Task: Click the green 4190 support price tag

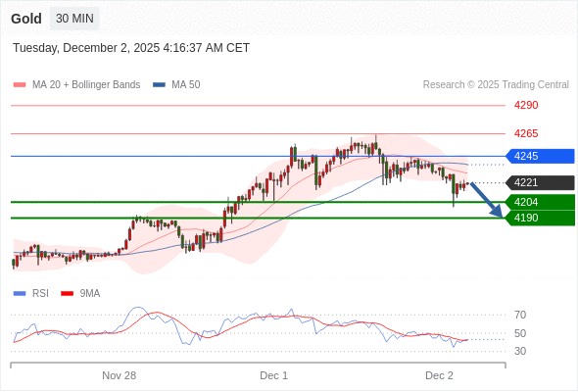Action: [540, 218]
